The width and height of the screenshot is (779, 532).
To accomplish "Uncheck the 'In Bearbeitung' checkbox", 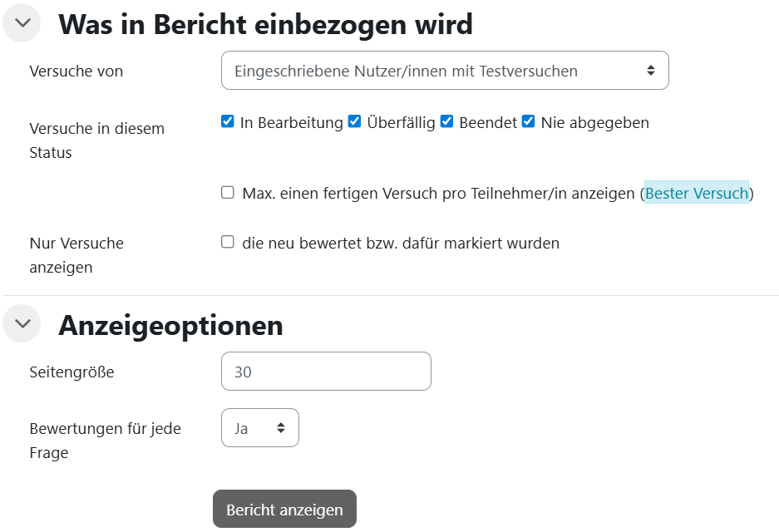I will [228, 122].
